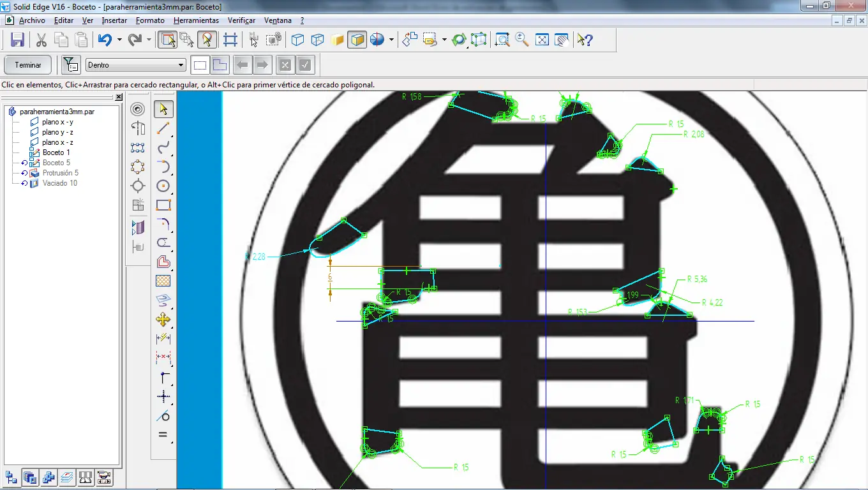Open the Ver menu
Image resolution: width=868 pixels, height=490 pixels.
tap(87, 20)
